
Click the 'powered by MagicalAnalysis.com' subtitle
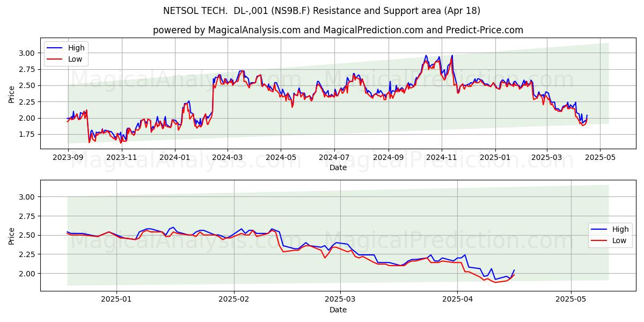[338, 30]
